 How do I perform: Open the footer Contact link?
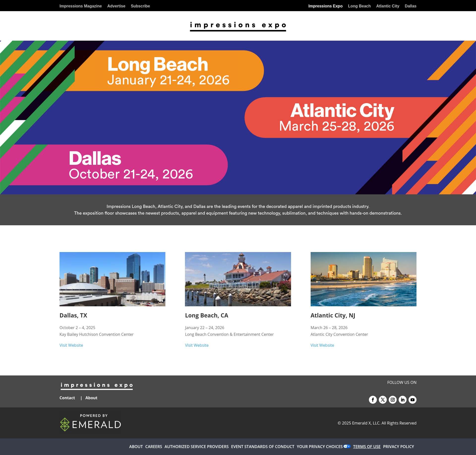coord(67,398)
